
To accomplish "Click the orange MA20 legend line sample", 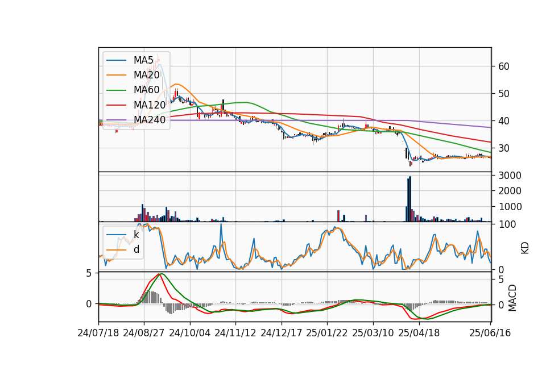I will click(116, 75).
